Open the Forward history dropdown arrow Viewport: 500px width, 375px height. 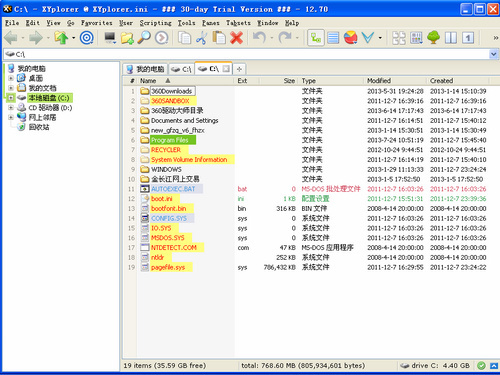pos(48,38)
